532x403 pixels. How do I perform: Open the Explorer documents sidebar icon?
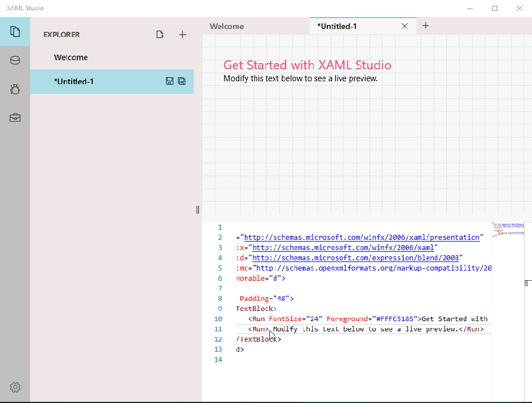[x=15, y=31]
